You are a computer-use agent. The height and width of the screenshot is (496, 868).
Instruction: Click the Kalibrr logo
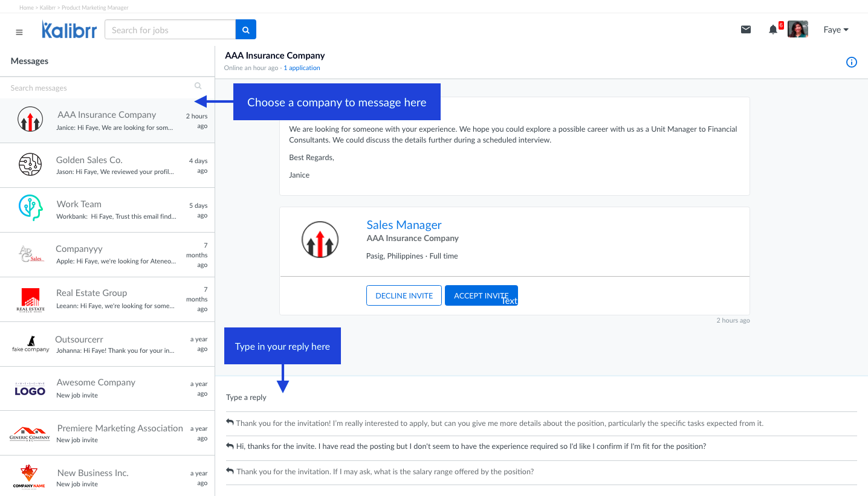point(69,30)
